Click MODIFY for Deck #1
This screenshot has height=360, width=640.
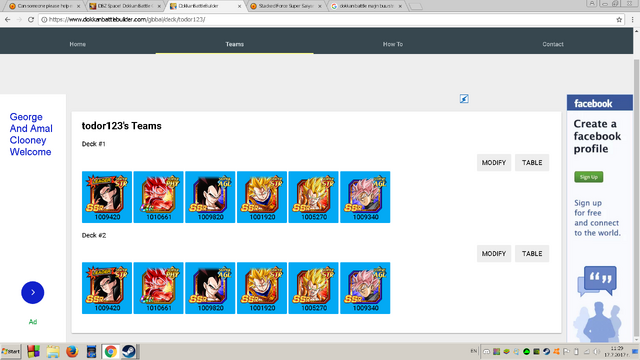[494, 162]
